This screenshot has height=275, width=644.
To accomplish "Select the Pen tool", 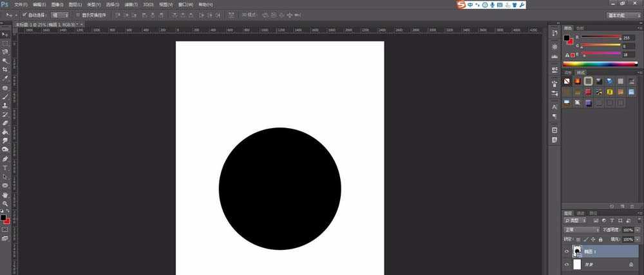I will [x=5, y=158].
